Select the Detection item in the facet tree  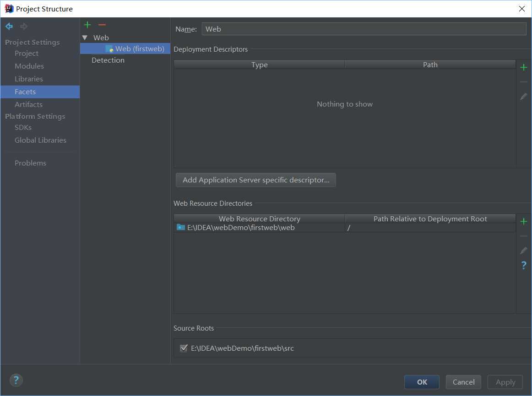point(108,60)
